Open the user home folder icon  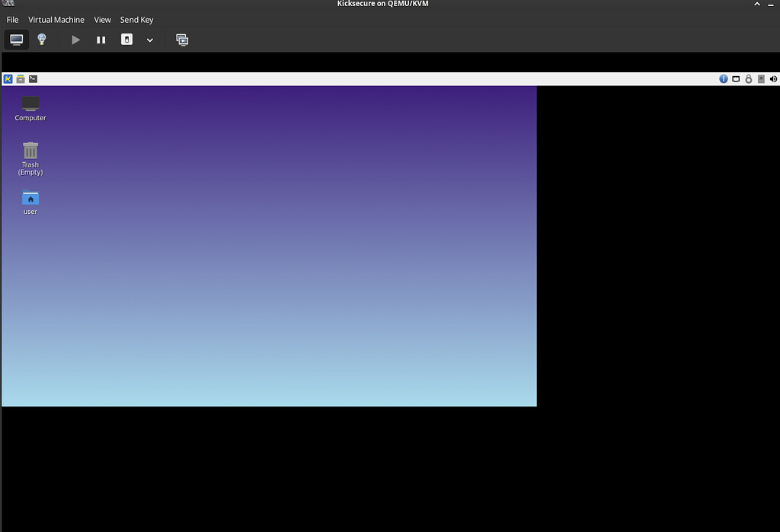point(30,202)
